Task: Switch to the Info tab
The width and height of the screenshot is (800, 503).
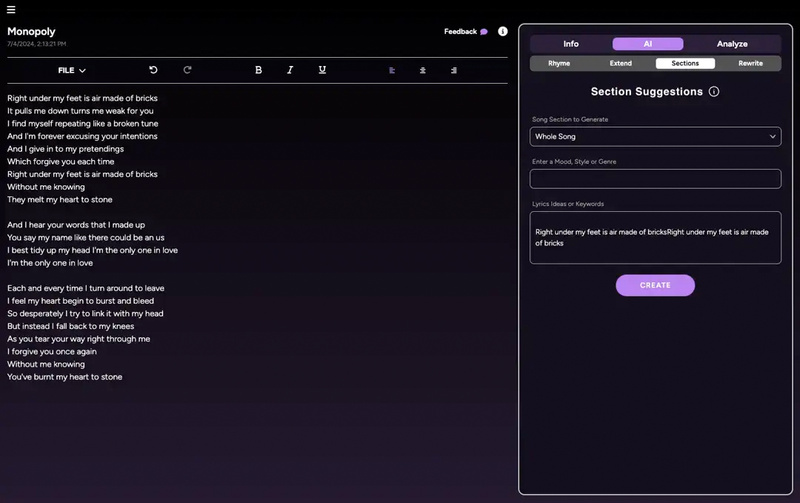Action: click(571, 44)
